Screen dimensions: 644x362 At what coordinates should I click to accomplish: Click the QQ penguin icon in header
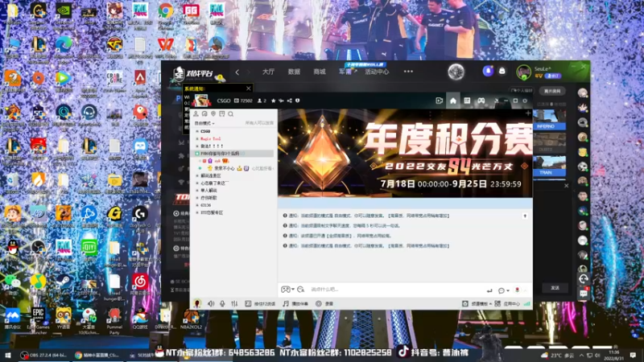[502, 71]
